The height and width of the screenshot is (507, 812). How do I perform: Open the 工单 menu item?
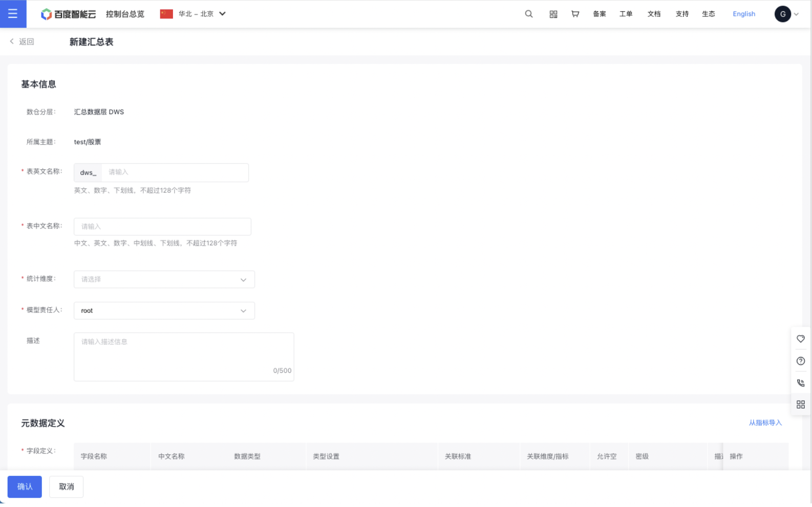pos(626,14)
